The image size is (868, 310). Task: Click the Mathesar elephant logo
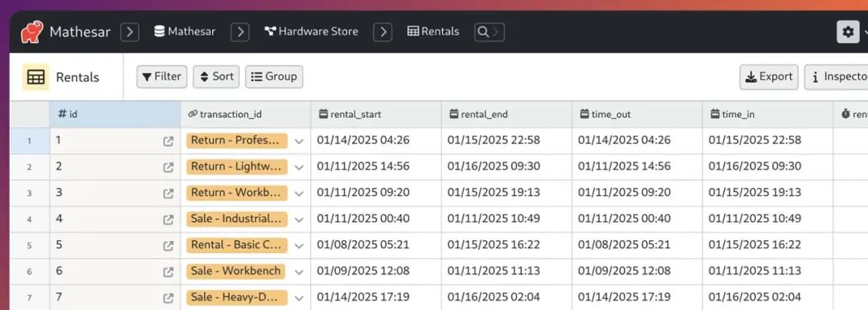(32, 31)
